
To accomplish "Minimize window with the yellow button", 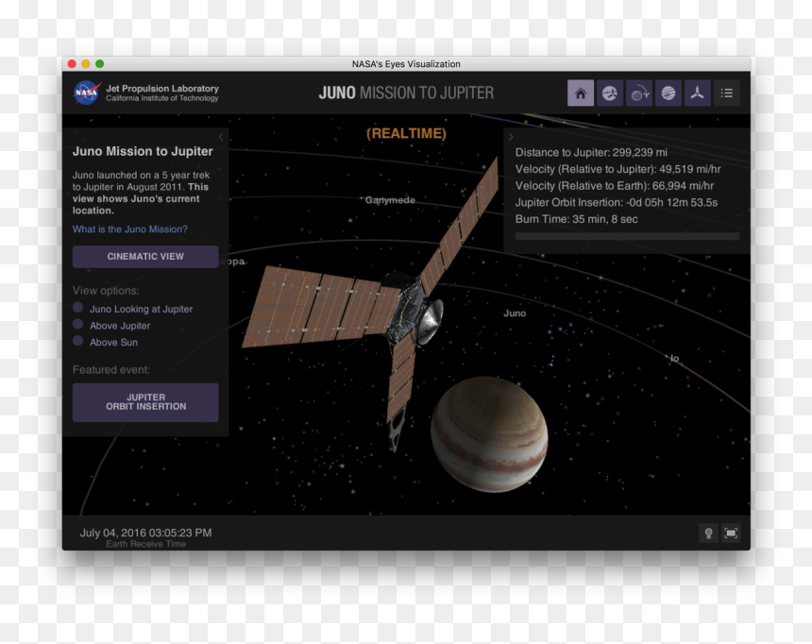I will pyautogui.click(x=86, y=63).
